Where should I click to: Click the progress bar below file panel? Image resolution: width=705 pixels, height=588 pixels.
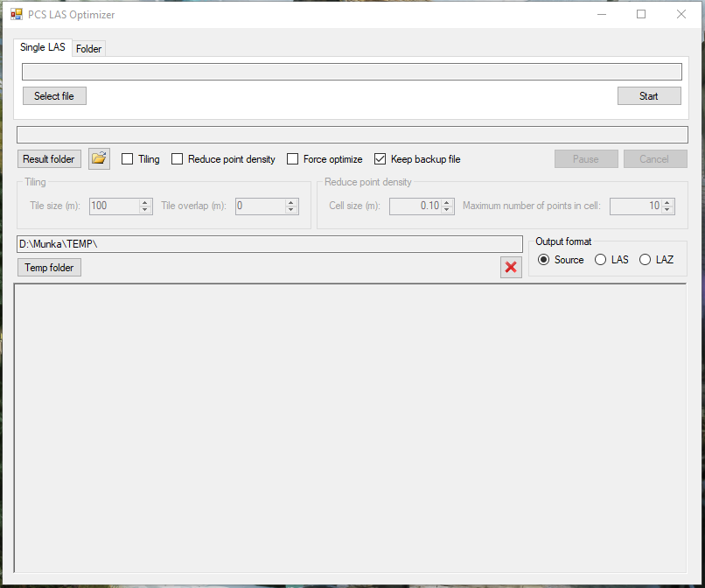[x=352, y=135]
